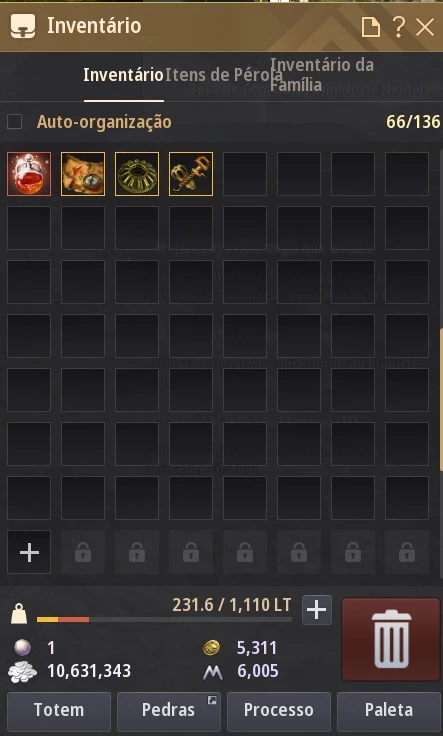The image size is (443, 736).
Task: Click the Processo button
Action: click(279, 710)
